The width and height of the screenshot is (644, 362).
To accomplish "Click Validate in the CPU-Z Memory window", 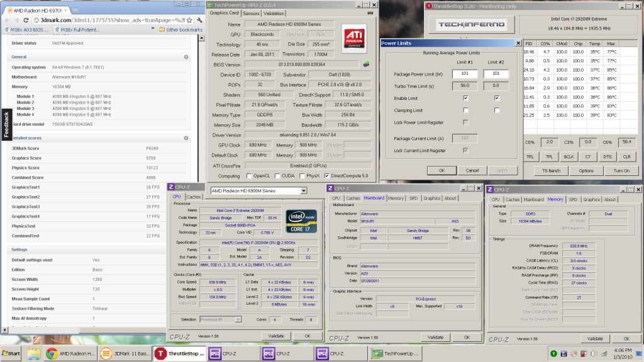I will pyautogui.click(x=595, y=339).
